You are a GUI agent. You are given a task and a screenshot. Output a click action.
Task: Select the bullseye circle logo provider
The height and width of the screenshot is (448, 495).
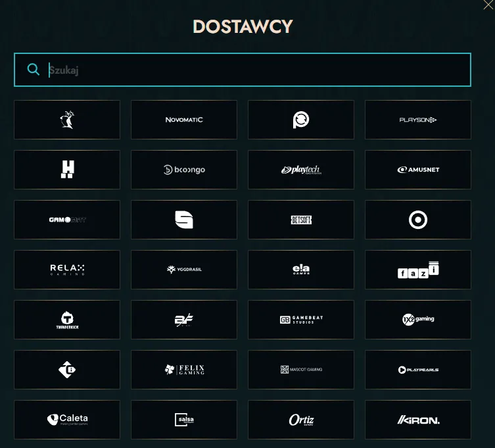pos(418,220)
